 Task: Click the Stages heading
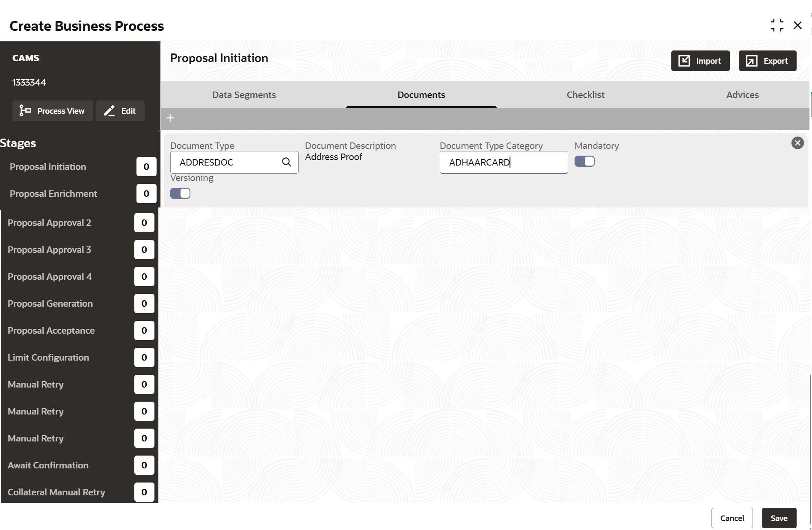click(x=18, y=143)
